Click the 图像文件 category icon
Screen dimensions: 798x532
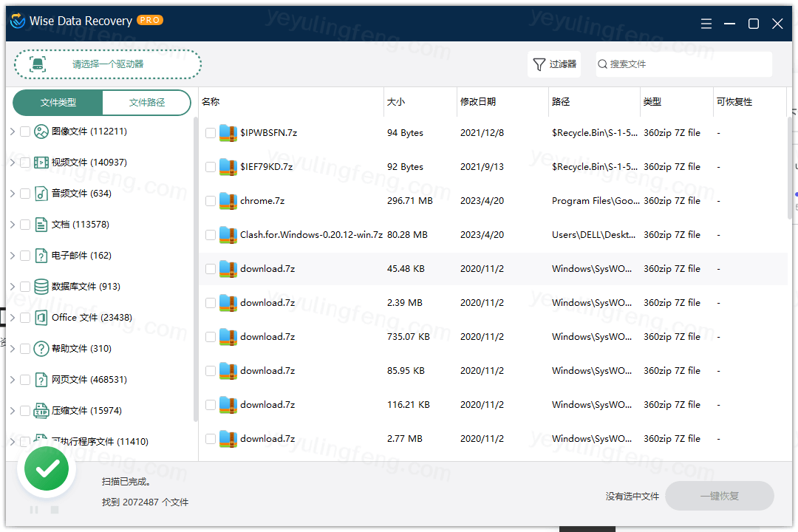41,132
